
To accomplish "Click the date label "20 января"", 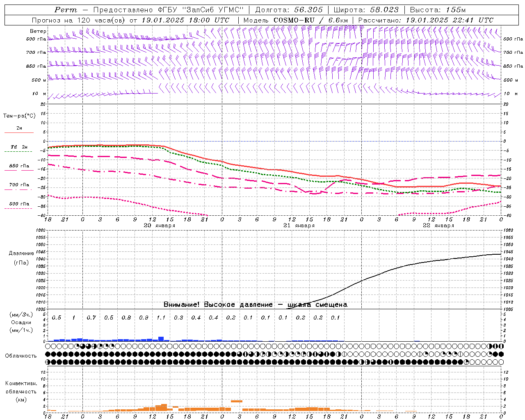I will (x=160, y=226).
